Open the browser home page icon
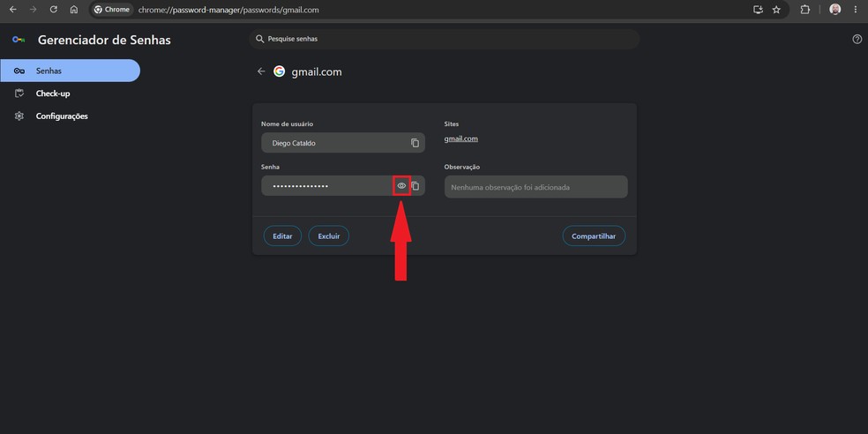The image size is (868, 434). [73, 10]
